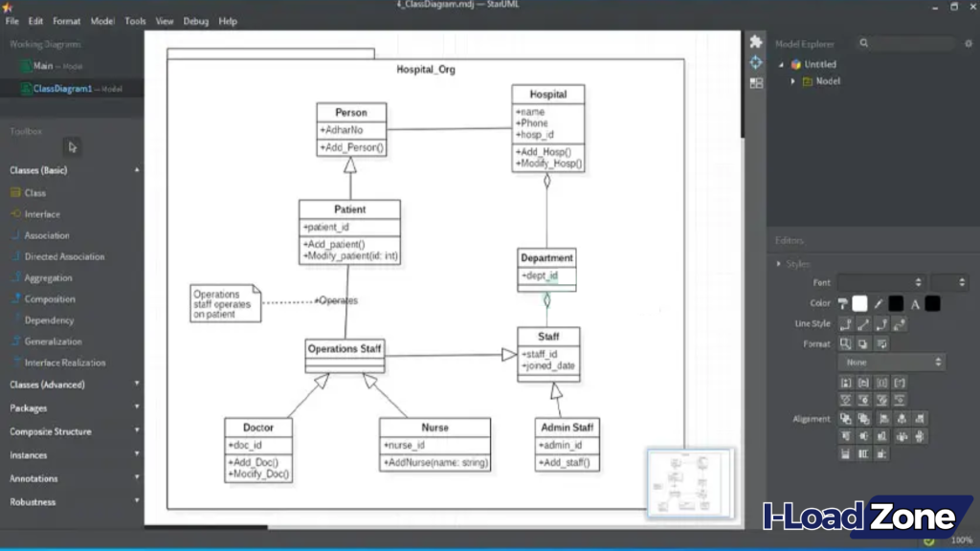Viewport: 980px width, 551px height.
Task: Expand the Model node in Model Explorer
Action: point(793,80)
